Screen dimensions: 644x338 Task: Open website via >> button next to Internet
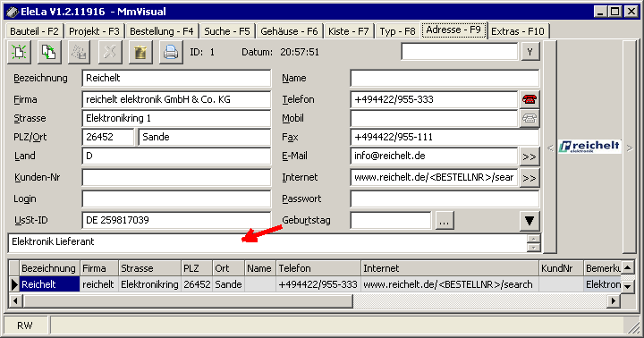pos(529,178)
